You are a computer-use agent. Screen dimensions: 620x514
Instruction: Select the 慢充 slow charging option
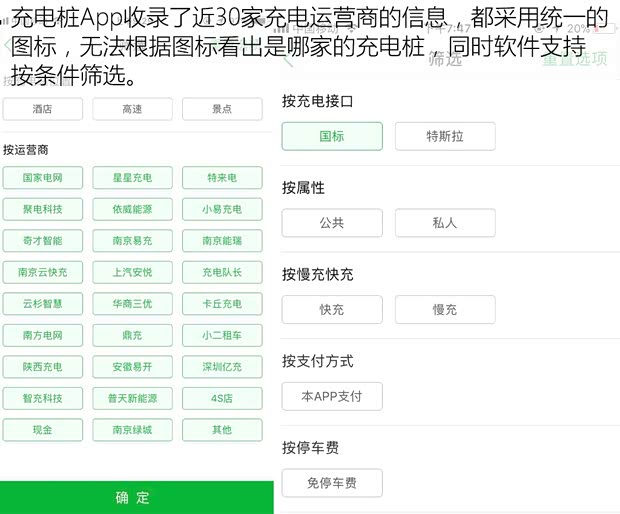[x=445, y=310]
